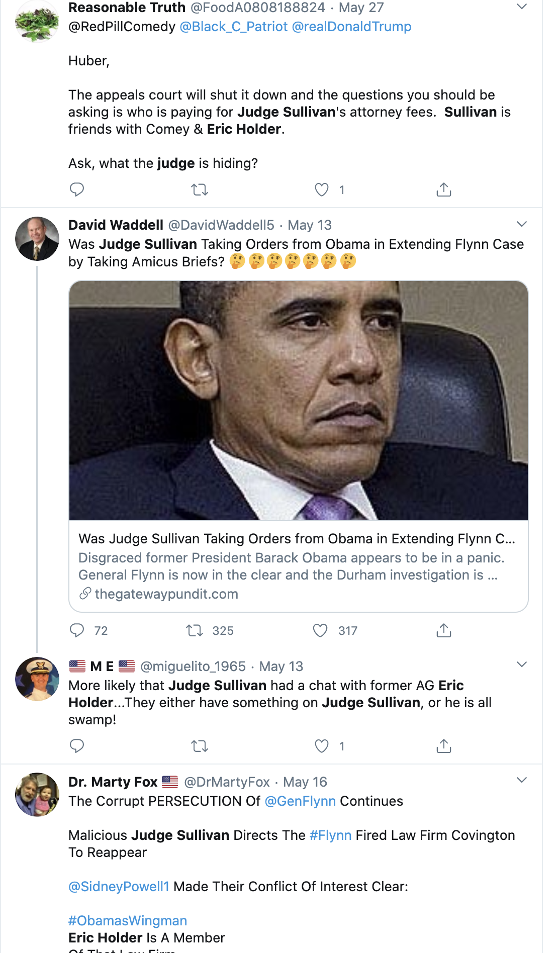
Task: Reply to David Waddell's tweet
Action: [x=76, y=630]
